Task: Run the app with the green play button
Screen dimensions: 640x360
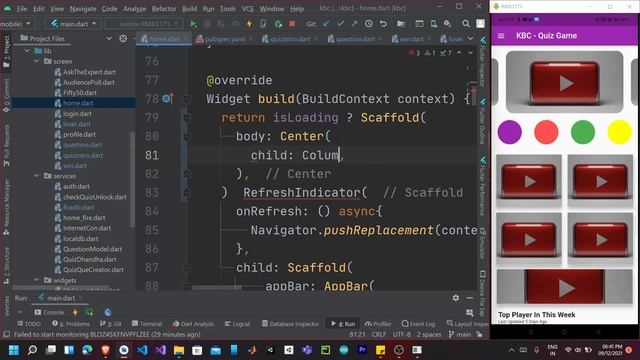Action: coord(193,24)
